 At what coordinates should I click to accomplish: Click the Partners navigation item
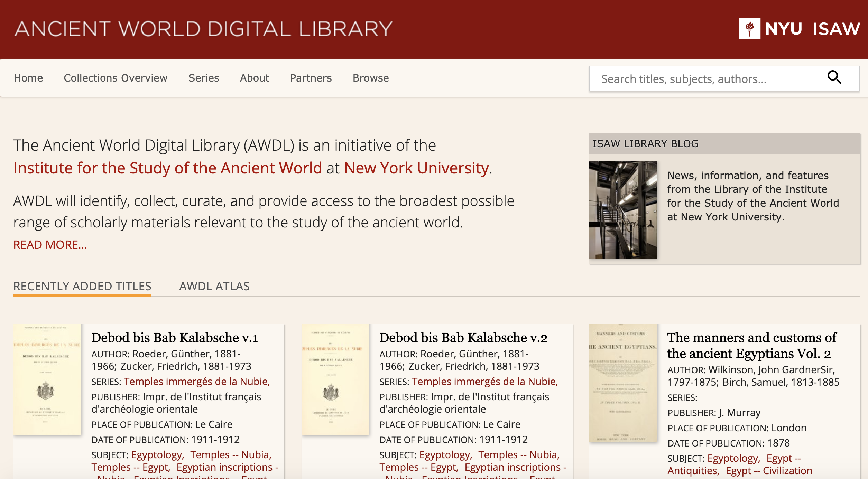(x=310, y=78)
